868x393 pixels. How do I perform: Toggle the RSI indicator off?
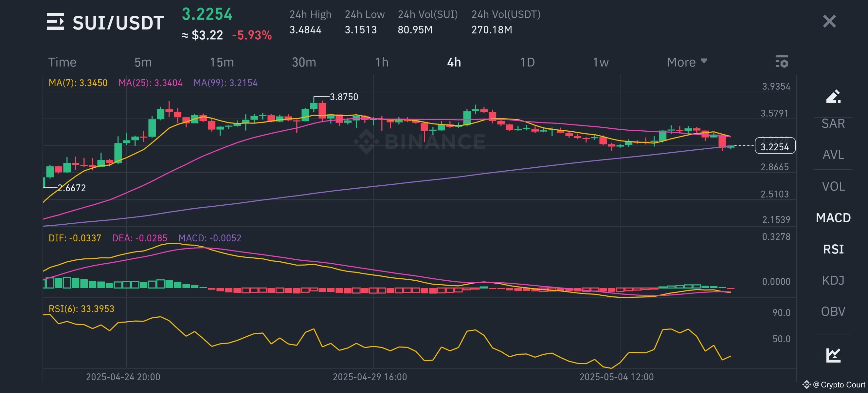coord(833,250)
